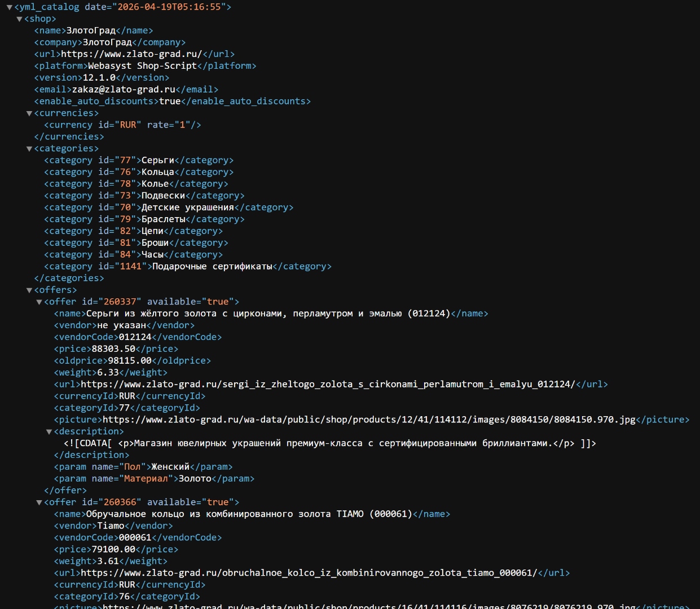Collapse the offers node

coord(29,290)
